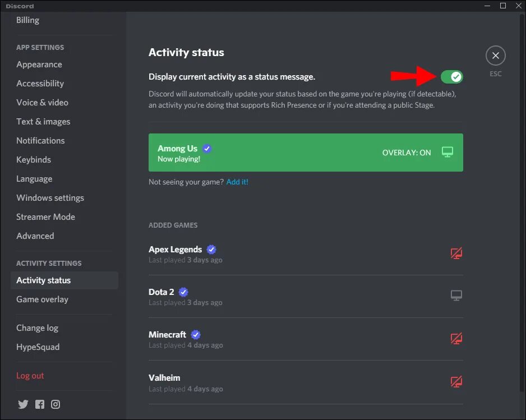Toggle the Dota 2 overlay icon
Screen dimensions: 526x420
tap(456, 296)
